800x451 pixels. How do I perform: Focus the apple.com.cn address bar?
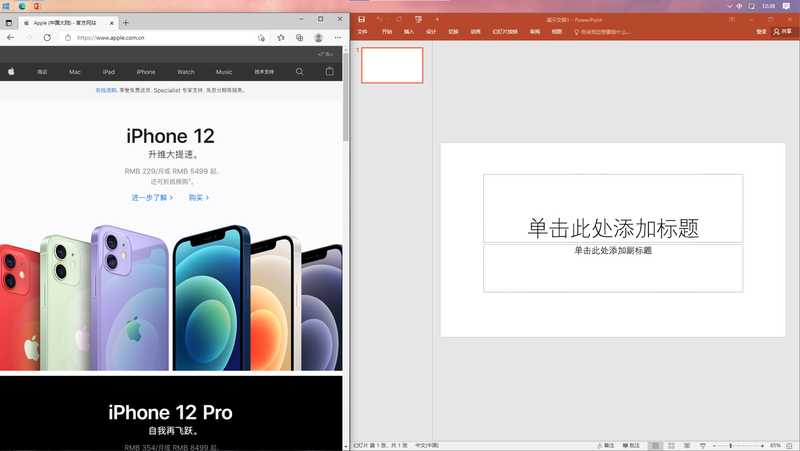point(163,38)
